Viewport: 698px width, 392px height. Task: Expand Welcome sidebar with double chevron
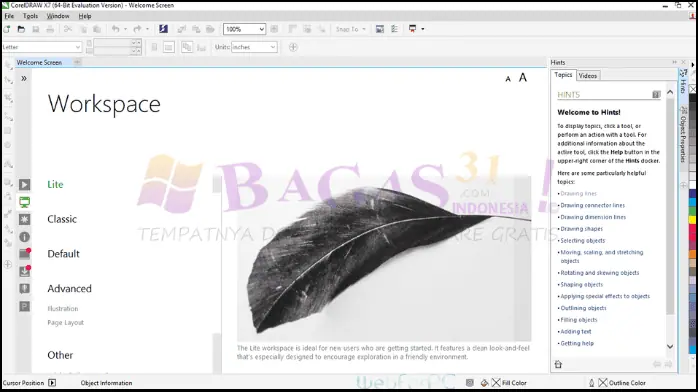click(x=24, y=78)
